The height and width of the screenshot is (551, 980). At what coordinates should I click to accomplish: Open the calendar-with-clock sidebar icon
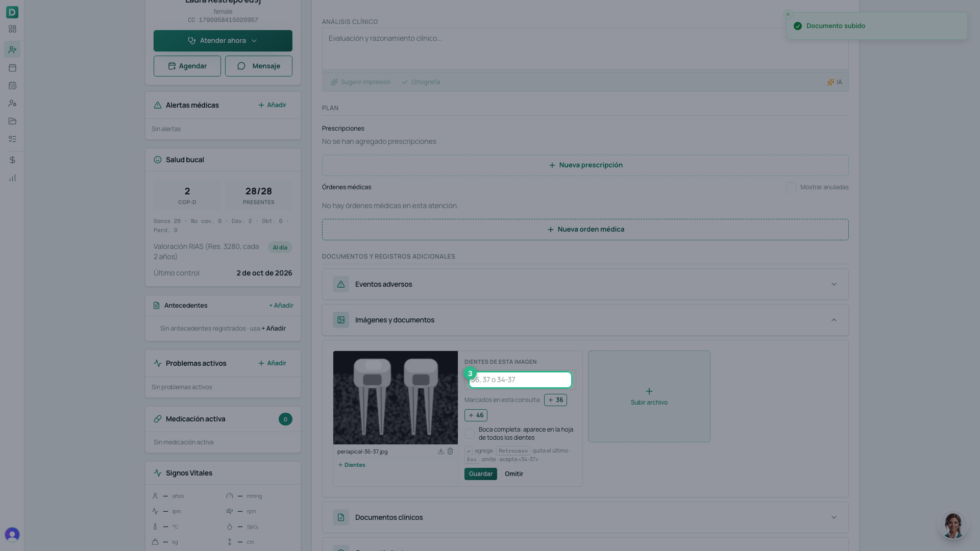[12, 86]
